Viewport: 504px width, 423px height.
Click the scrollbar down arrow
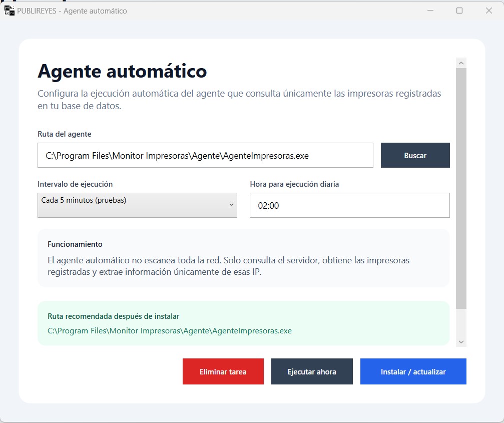461,342
